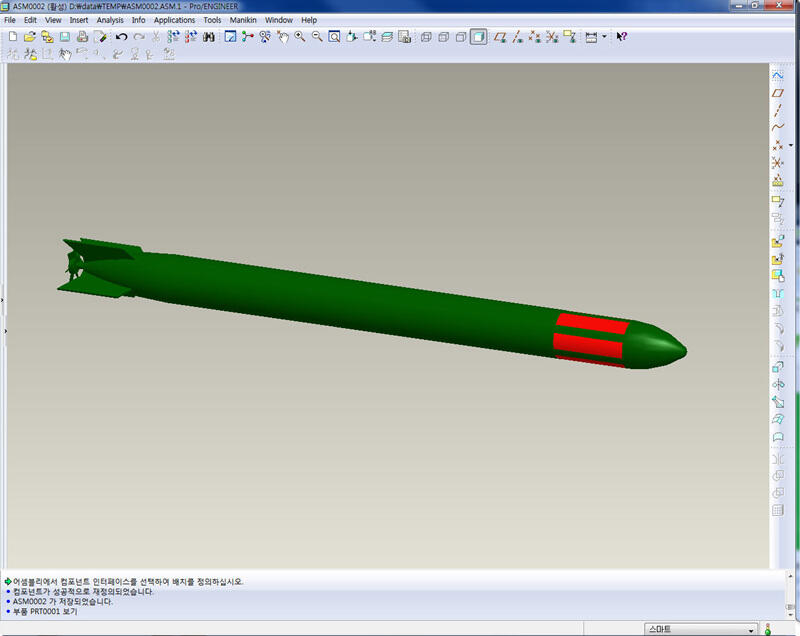Select the Revolve tool in right toolbar
This screenshot has width=800, height=636.
(x=778, y=328)
